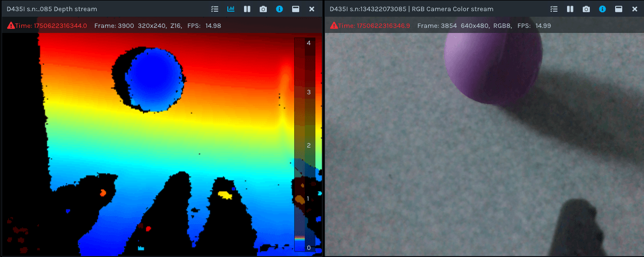Open the RGB Color stream metadata list icon

[554, 9]
